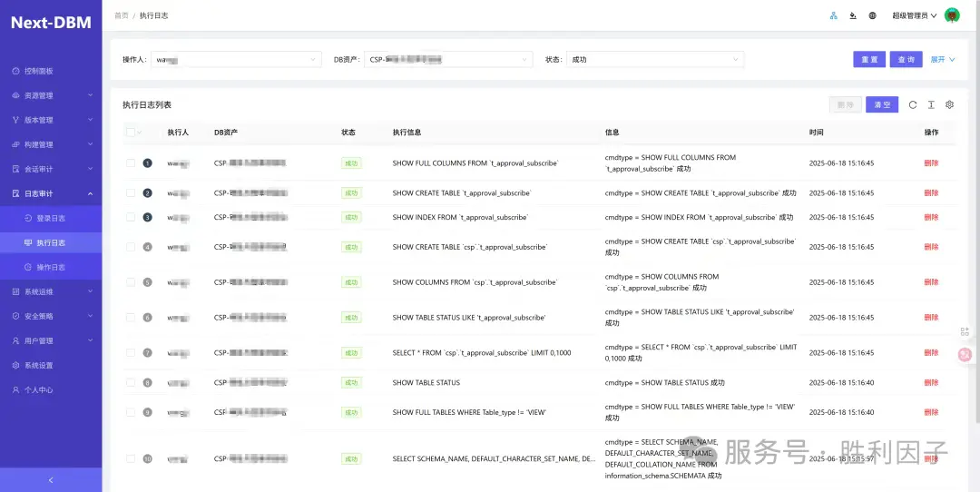Image resolution: width=980 pixels, height=492 pixels.
Task: Delete the SHOW INDEX FROM log row
Action: (x=931, y=217)
